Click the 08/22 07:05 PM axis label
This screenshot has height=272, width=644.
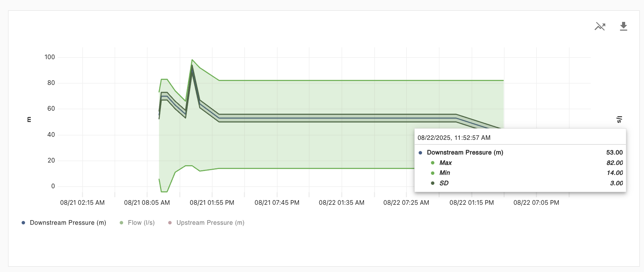(536, 202)
